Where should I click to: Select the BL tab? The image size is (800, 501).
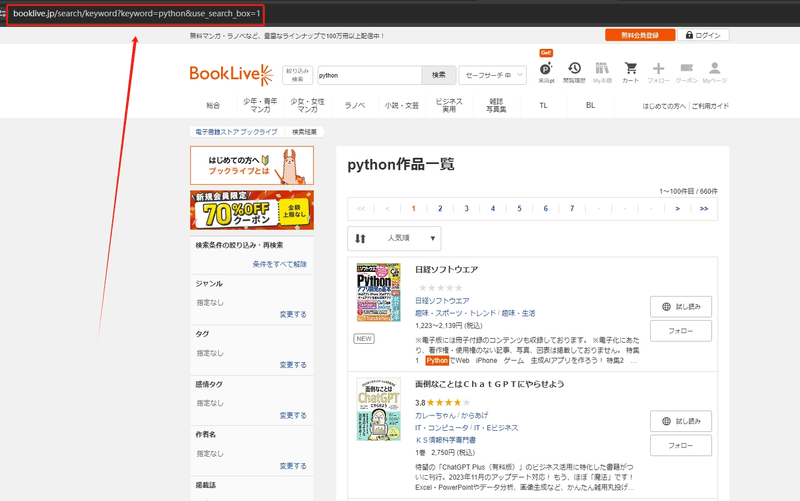click(590, 106)
